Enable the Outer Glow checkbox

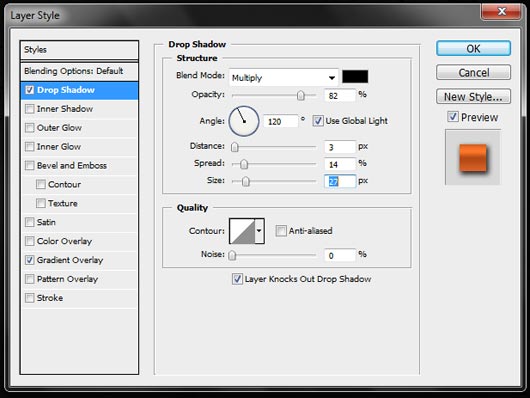(x=30, y=128)
